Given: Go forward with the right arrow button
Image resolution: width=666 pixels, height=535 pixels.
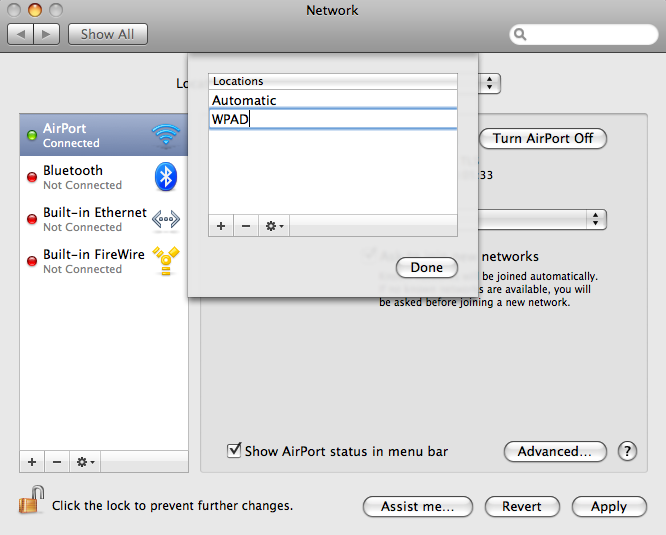Looking at the screenshot, I should coord(46,34).
